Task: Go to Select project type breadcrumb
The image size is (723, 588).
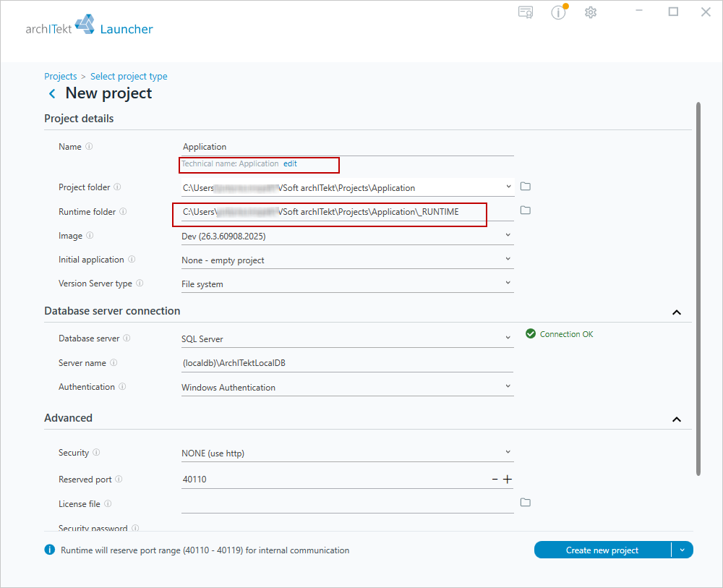Action: (x=129, y=76)
